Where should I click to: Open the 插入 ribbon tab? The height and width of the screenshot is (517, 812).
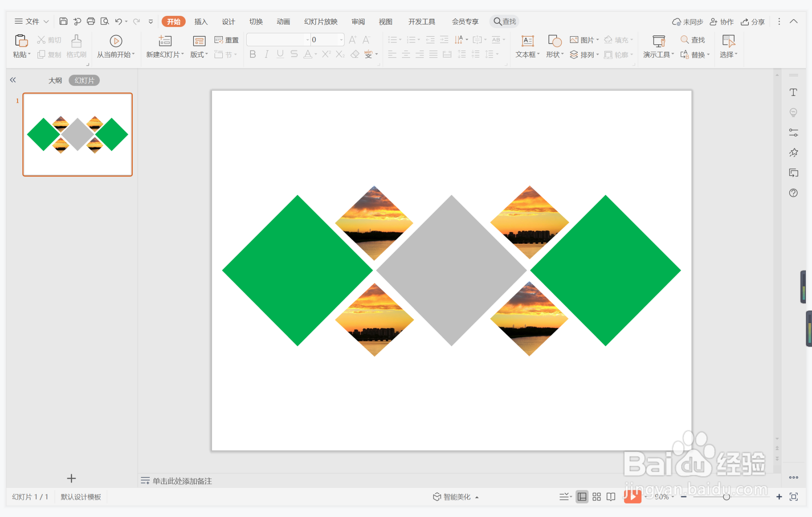click(201, 22)
